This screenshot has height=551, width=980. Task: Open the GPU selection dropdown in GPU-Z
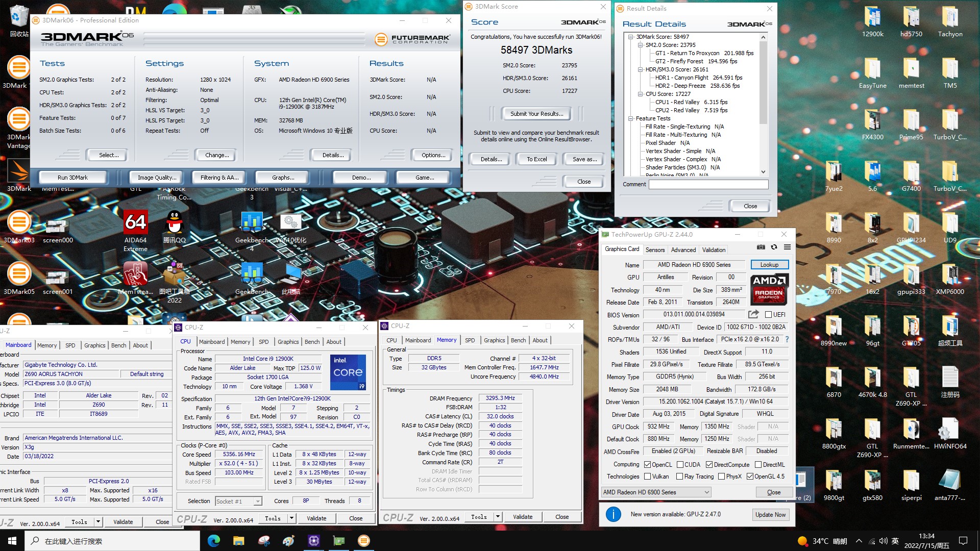coord(656,492)
